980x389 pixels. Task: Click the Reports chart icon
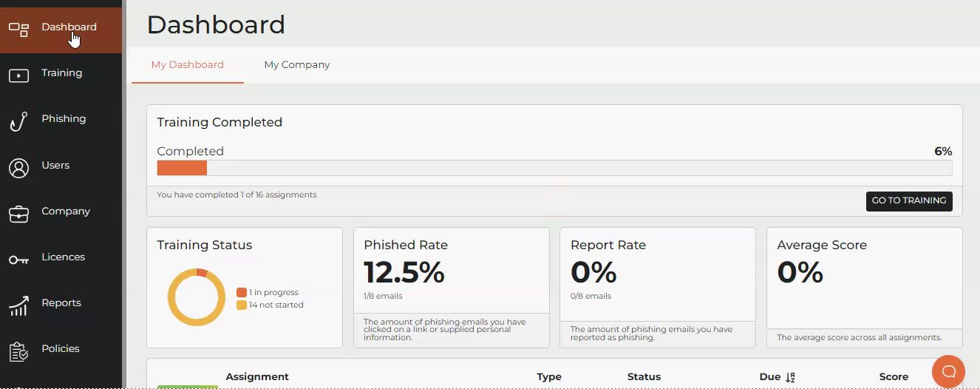coord(18,305)
